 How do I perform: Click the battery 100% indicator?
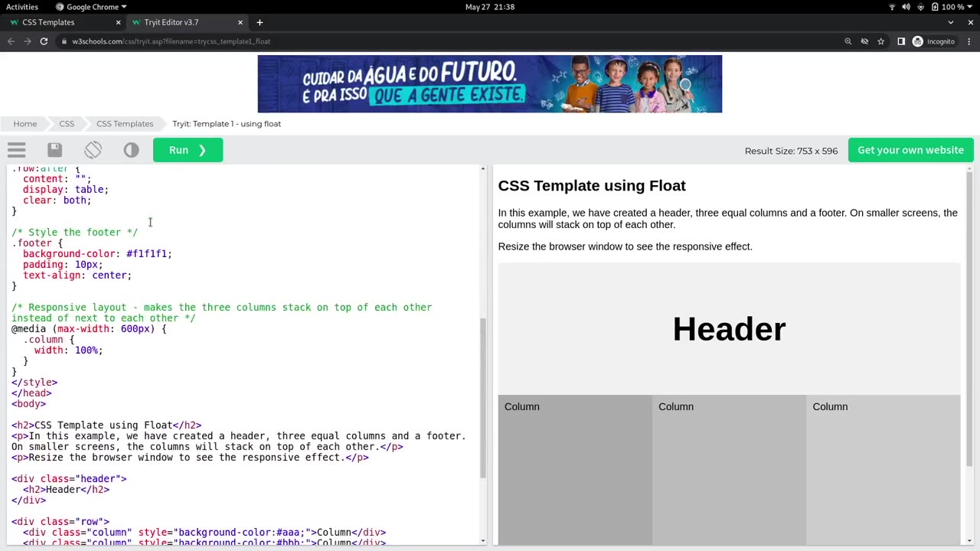point(948,7)
